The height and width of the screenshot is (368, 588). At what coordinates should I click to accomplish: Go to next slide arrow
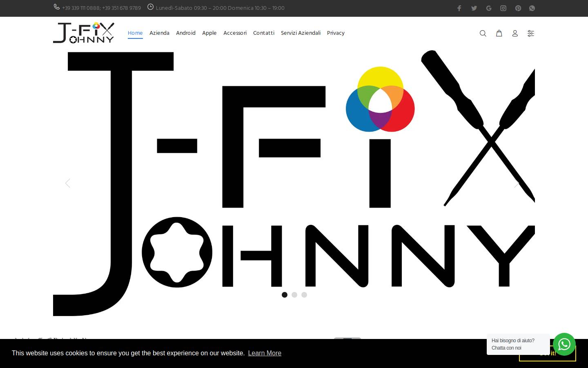point(517,183)
